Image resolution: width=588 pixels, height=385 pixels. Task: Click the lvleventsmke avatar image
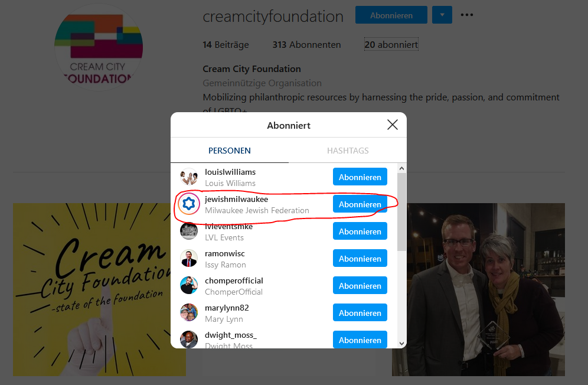coord(189,231)
